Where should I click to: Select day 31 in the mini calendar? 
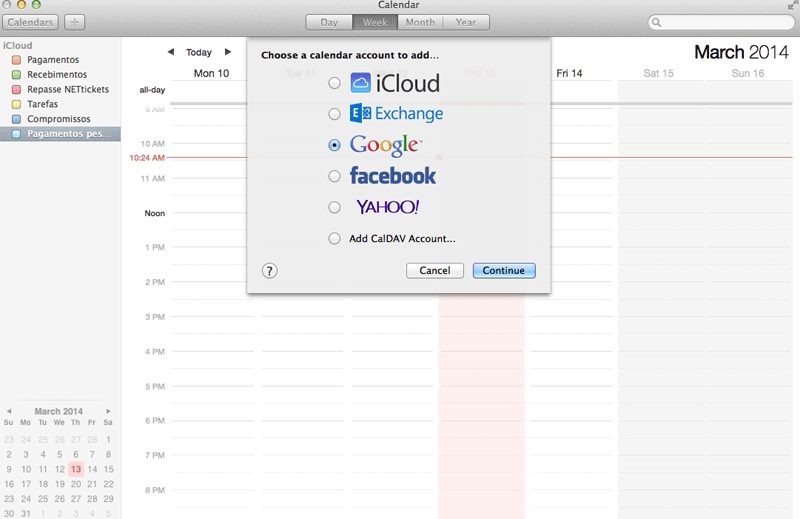[x=26, y=513]
